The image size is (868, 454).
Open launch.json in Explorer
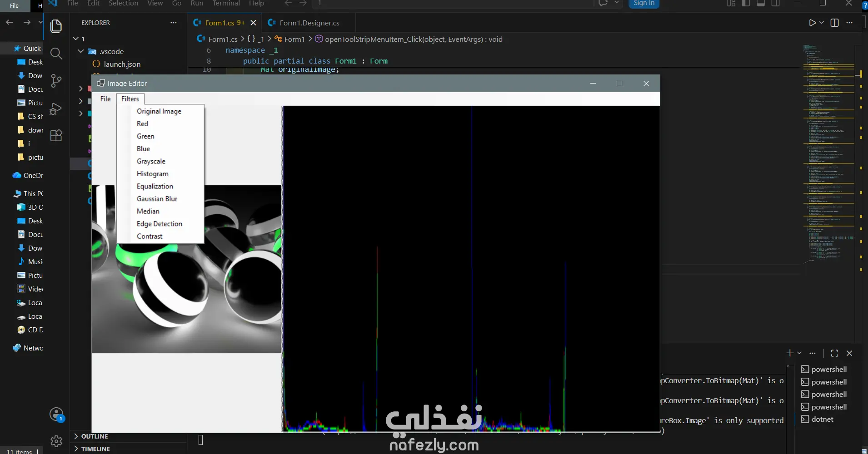[122, 64]
